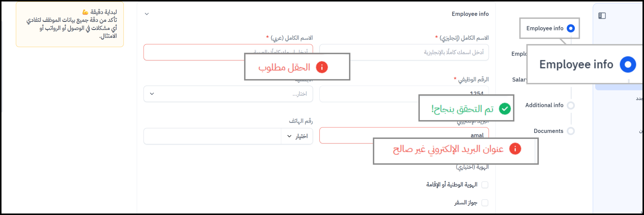This screenshot has height=215, width=644.
Task: Click the الحقل مطلوب error message text
Action: coord(284,67)
